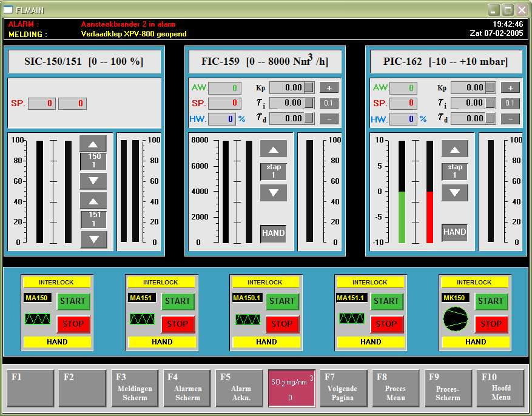The image size is (532, 416).
Task: Click the plus button in FIC-159 tuning
Action: [x=329, y=87]
